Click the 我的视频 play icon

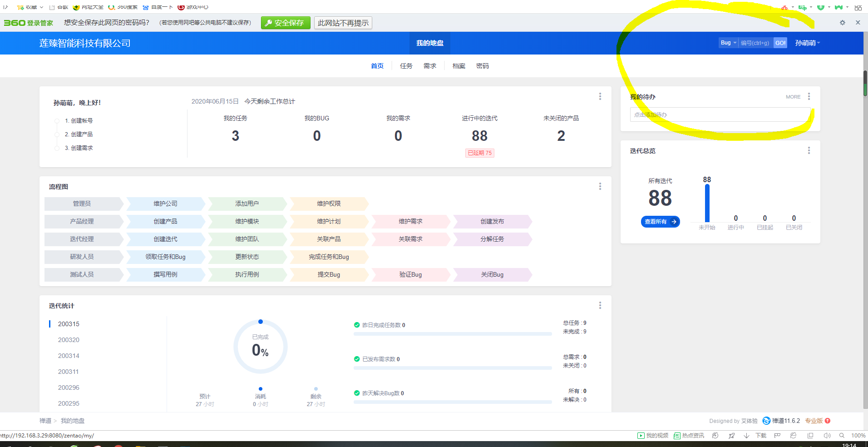(641, 435)
